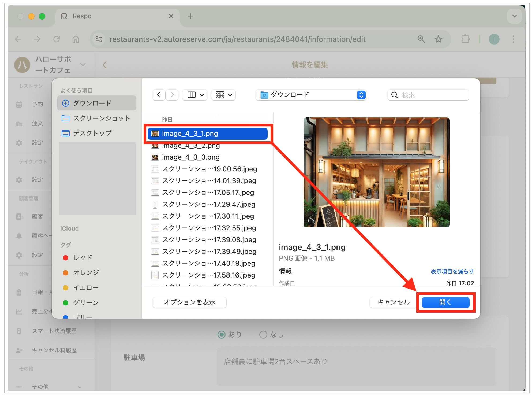
Task: Bookmark this page with the star
Action: coord(438,39)
